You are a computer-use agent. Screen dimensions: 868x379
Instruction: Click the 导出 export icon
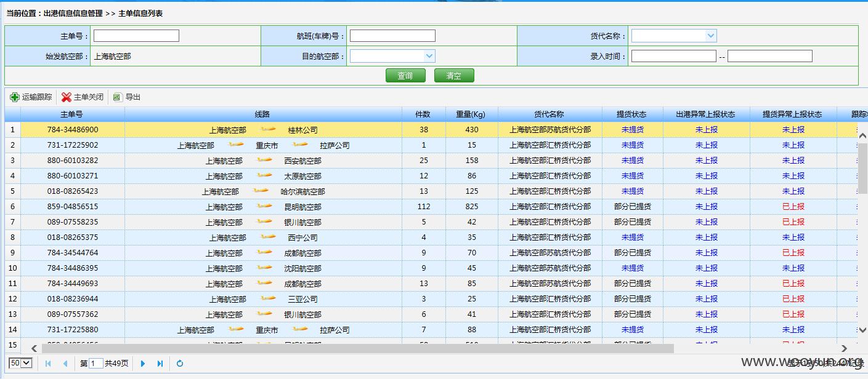tap(118, 97)
